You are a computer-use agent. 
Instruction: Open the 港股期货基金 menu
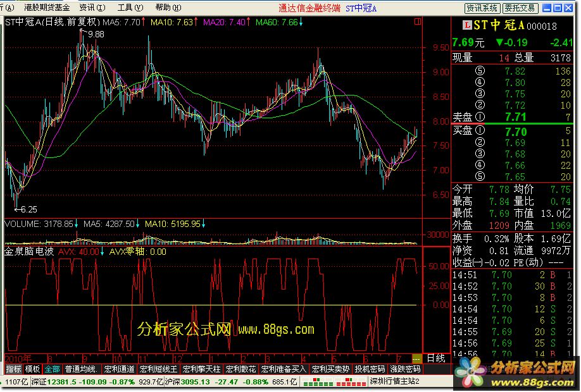click(x=47, y=8)
